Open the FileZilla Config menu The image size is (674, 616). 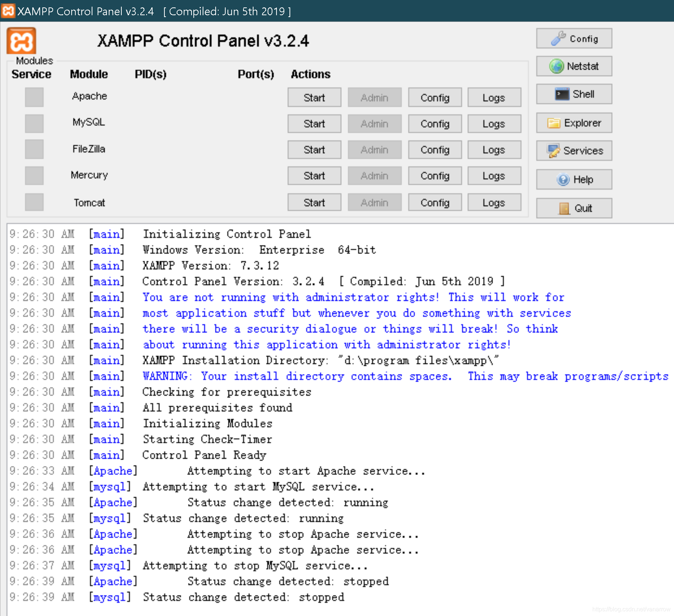coord(435,150)
